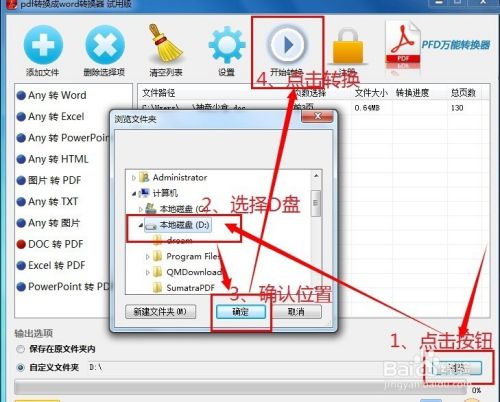Expand local disk C: node
The width and height of the screenshot is (500, 402).
(x=141, y=209)
